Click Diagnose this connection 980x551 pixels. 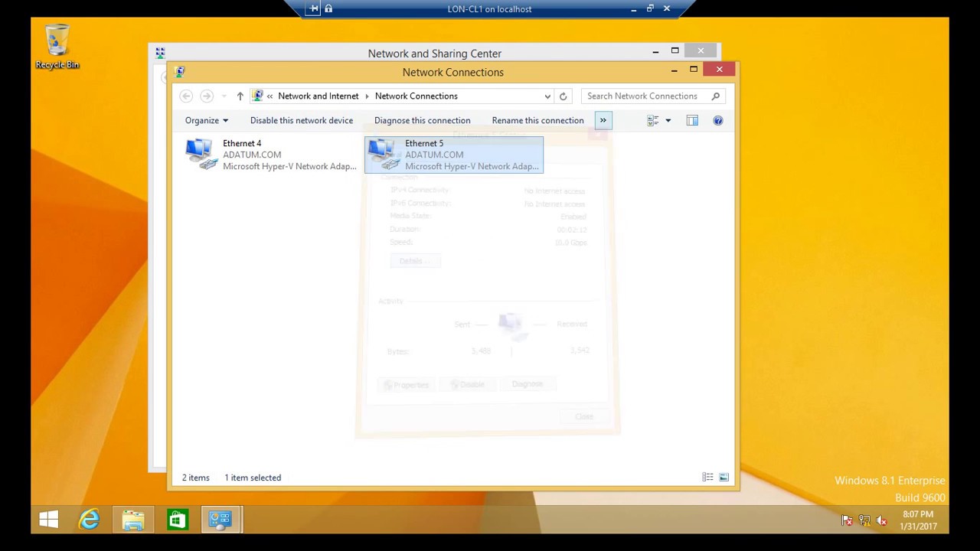tap(423, 120)
